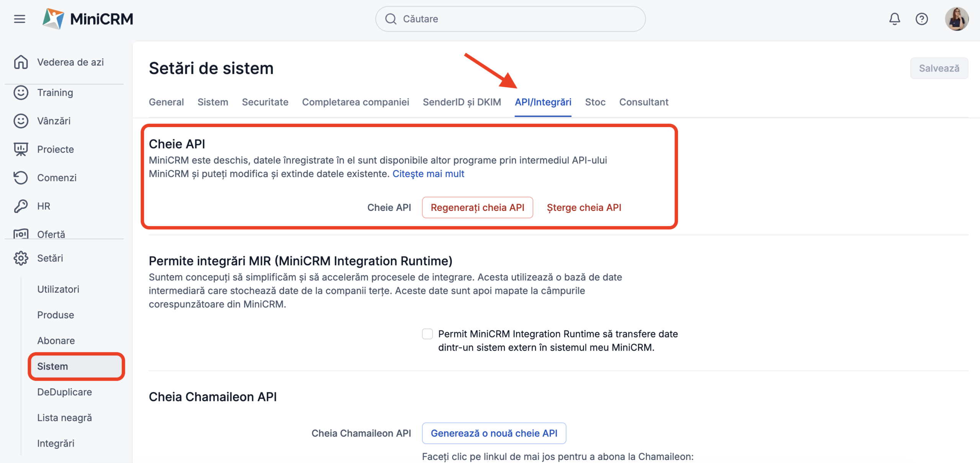Click the MiniCRM logo
Viewport: 980px width, 463px height.
pos(88,19)
